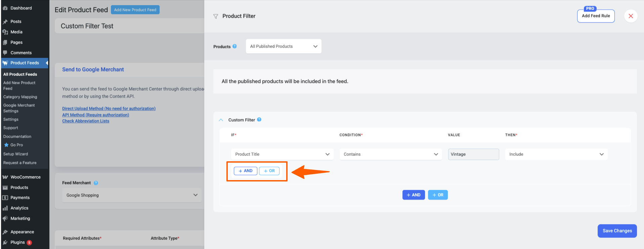644x249 pixels.
Task: Click the Save Changes button
Action: pos(617,231)
